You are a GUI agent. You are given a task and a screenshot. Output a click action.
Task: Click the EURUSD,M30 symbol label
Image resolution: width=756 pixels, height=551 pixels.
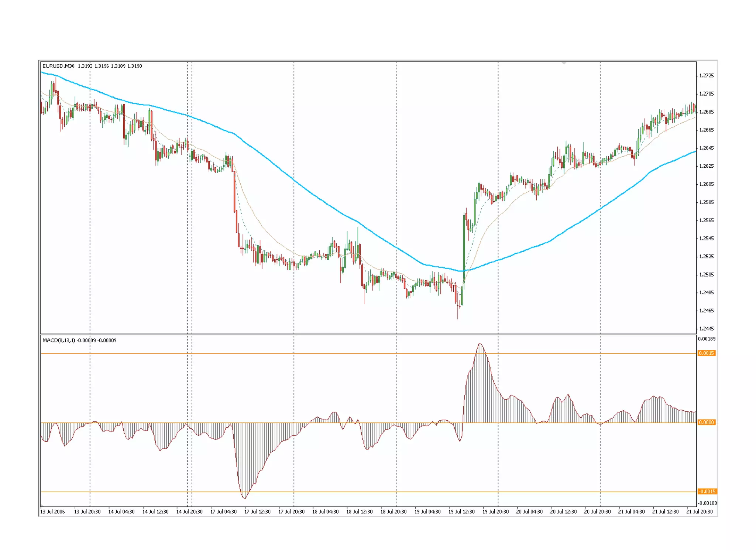tap(58, 66)
